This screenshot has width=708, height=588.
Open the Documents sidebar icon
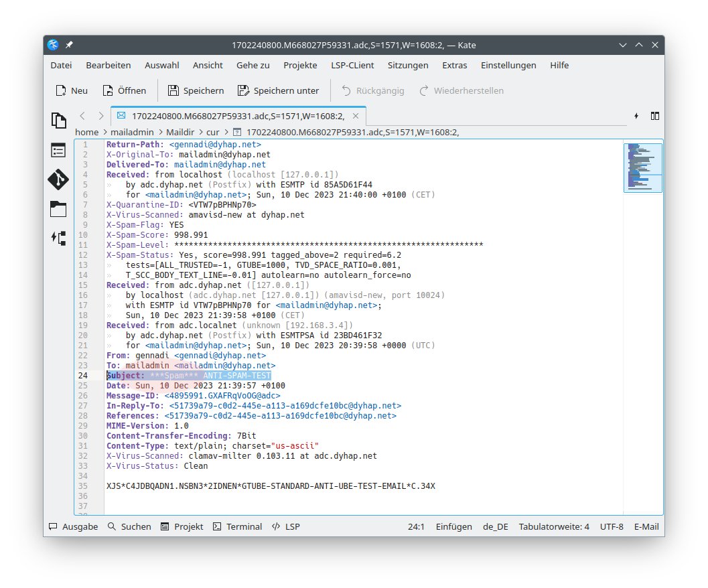(59, 121)
